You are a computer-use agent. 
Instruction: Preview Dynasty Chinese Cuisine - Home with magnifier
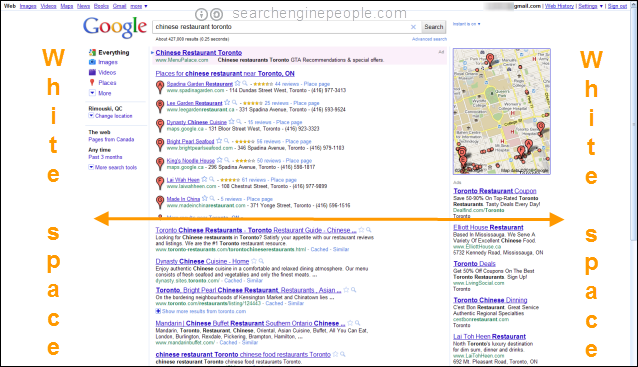(261, 261)
